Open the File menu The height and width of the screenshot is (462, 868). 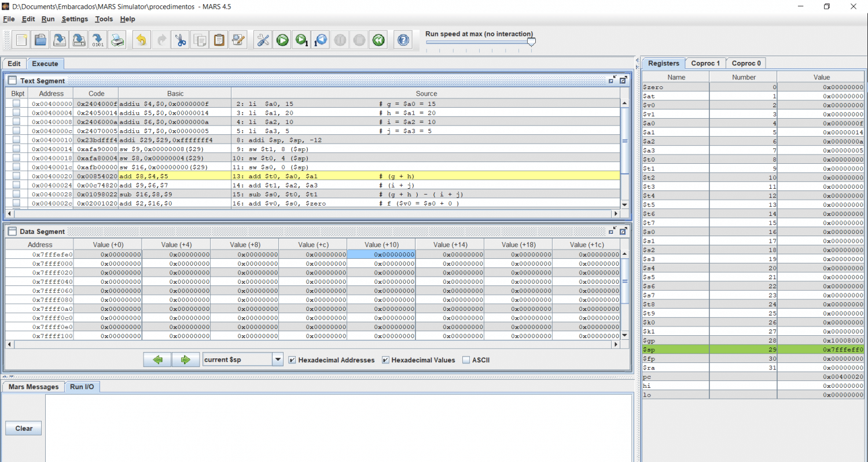[x=9, y=19]
